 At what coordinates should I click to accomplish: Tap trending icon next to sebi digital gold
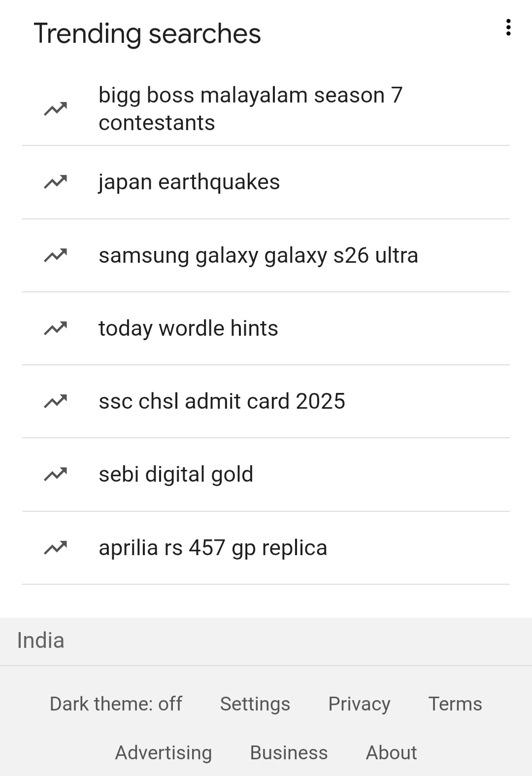(x=55, y=474)
